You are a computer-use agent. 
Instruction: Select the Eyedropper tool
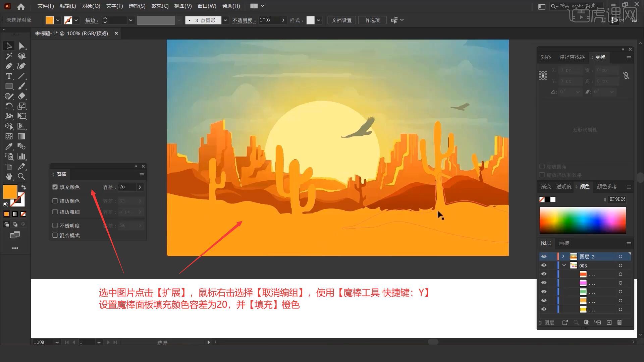click(8, 146)
